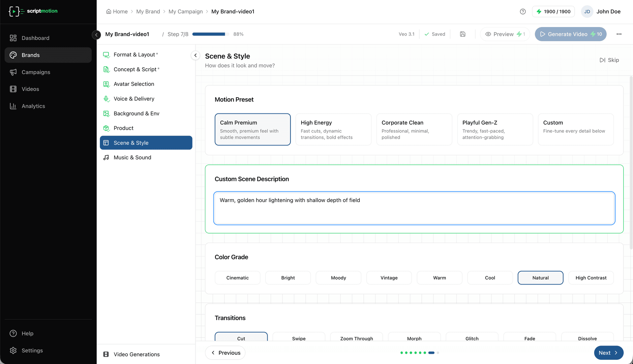Screen dimensions: 633x364
Task: Click the Settings gear icon
Action: (13, 350)
